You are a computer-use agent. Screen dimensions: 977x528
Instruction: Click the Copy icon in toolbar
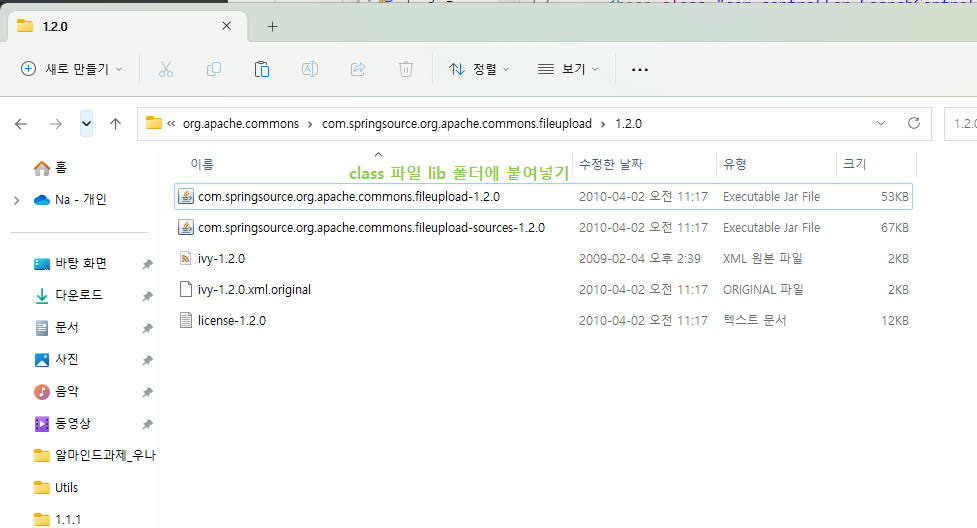[x=214, y=69]
